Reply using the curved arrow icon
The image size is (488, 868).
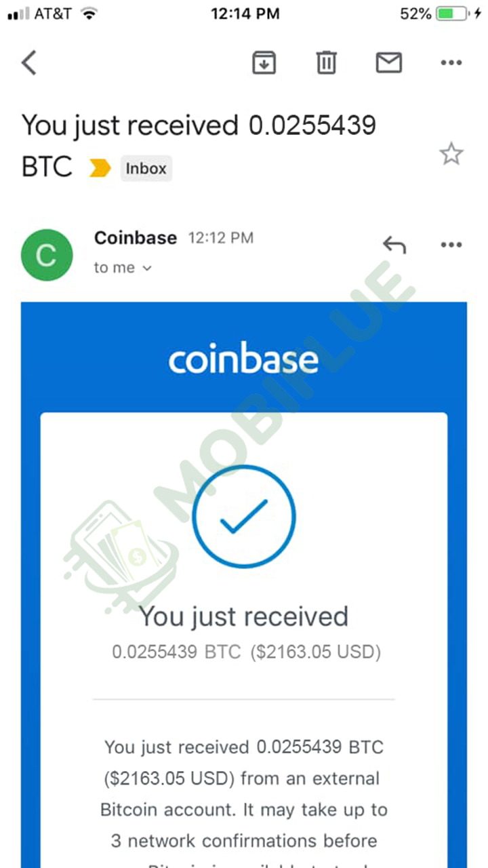394,244
